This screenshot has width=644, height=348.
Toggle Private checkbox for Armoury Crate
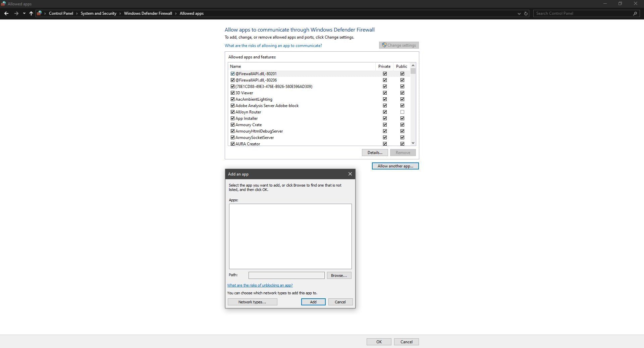385,125
